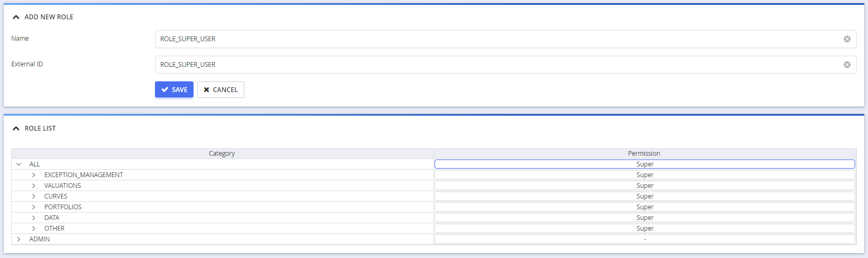Expand the EXCEPTION_MANAGEMENT category

pyautogui.click(x=34, y=175)
